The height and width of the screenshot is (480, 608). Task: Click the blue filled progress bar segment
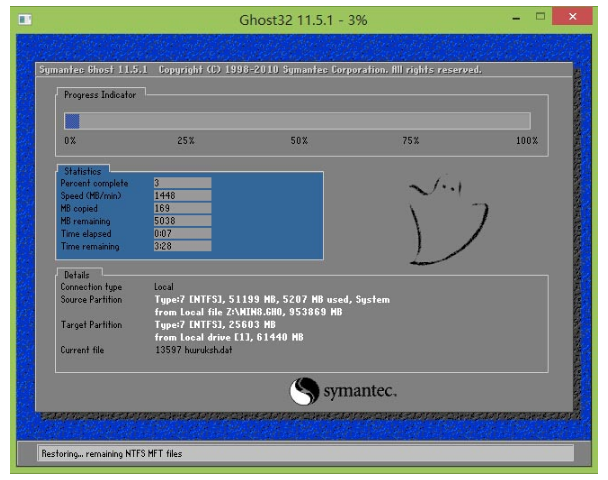click(72, 120)
